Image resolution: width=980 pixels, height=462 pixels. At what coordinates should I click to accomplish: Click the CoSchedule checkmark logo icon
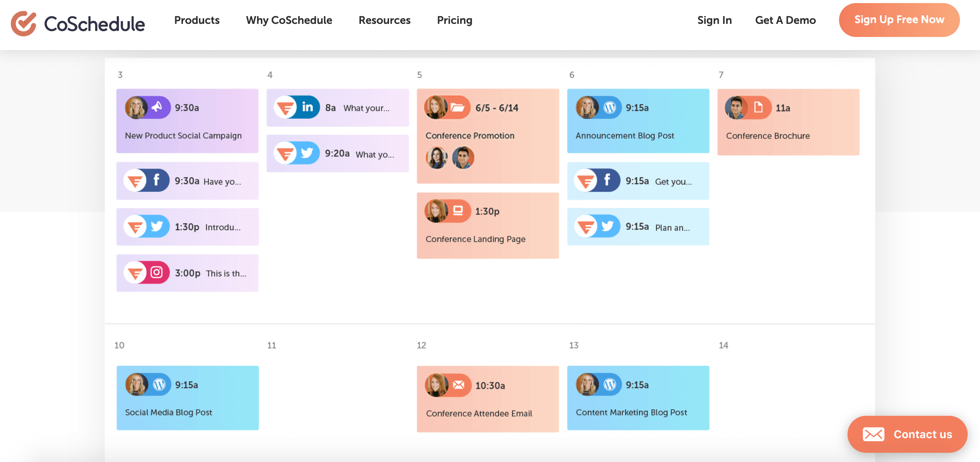(x=23, y=23)
